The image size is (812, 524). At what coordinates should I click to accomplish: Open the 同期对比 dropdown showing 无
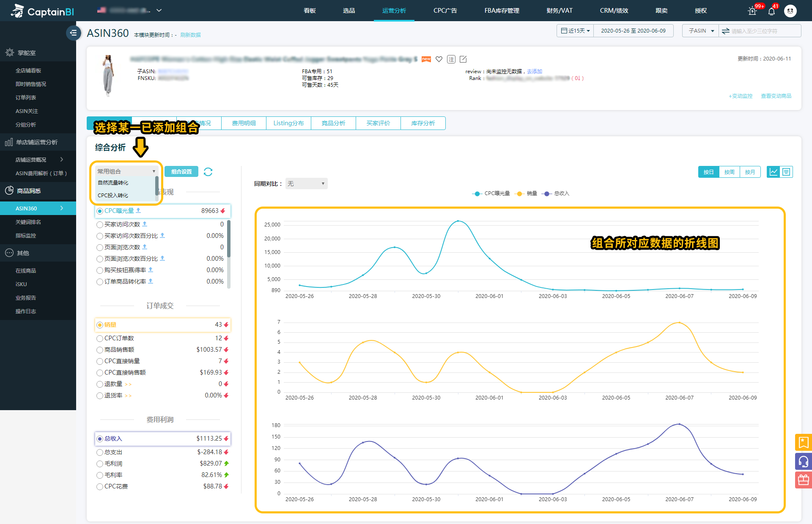pos(306,184)
